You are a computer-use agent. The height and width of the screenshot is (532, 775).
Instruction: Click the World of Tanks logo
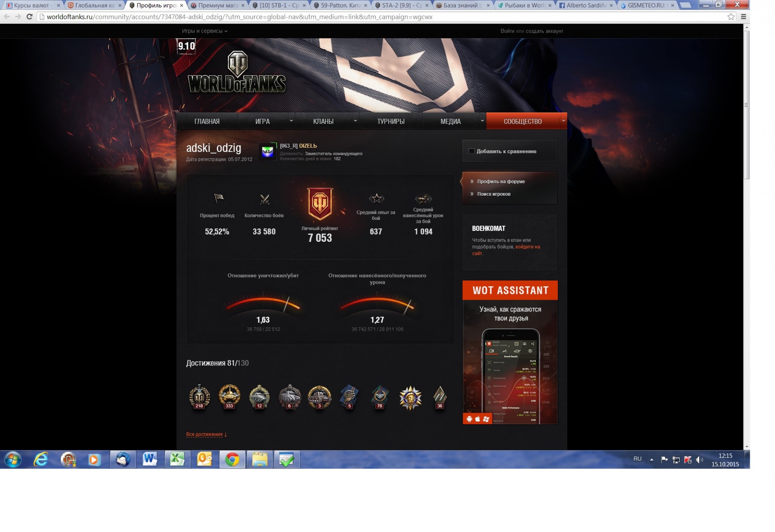237,73
